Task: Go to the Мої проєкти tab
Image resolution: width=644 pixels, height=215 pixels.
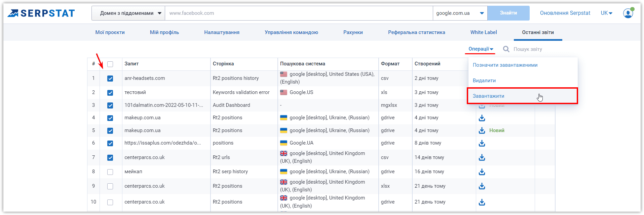Action: click(x=110, y=32)
